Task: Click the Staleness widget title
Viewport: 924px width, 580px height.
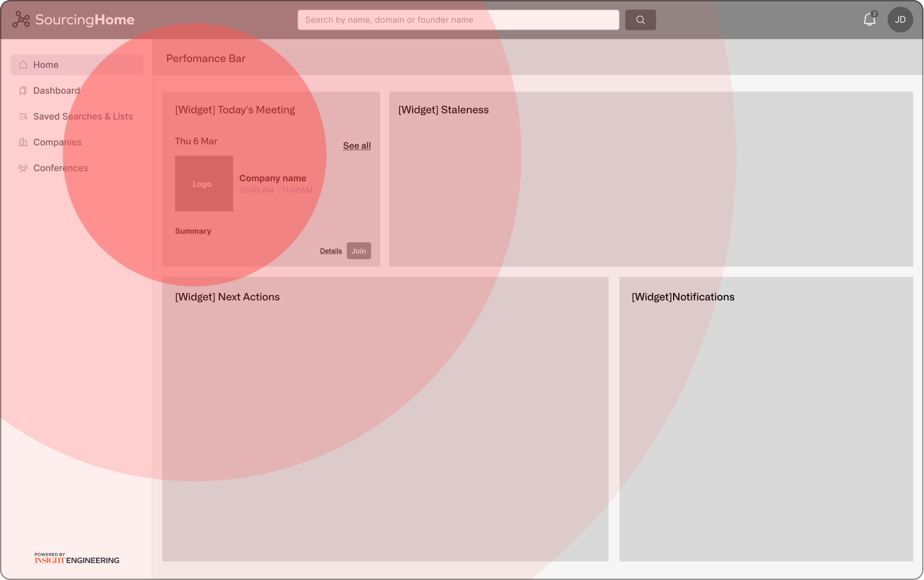Action: (443, 110)
